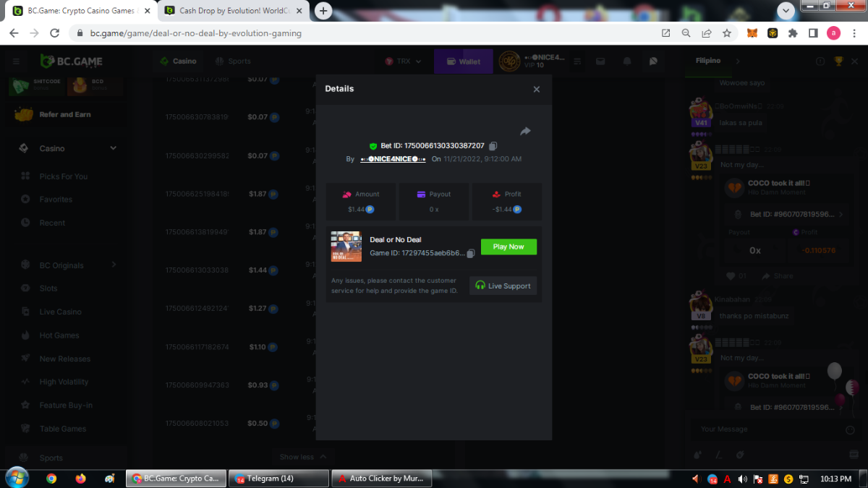
Task: Open the Wallet
Action: coord(463,61)
